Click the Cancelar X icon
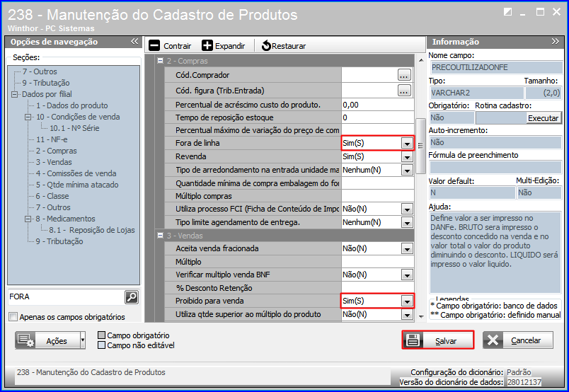Screen dimensions: 569x392 click(493, 340)
